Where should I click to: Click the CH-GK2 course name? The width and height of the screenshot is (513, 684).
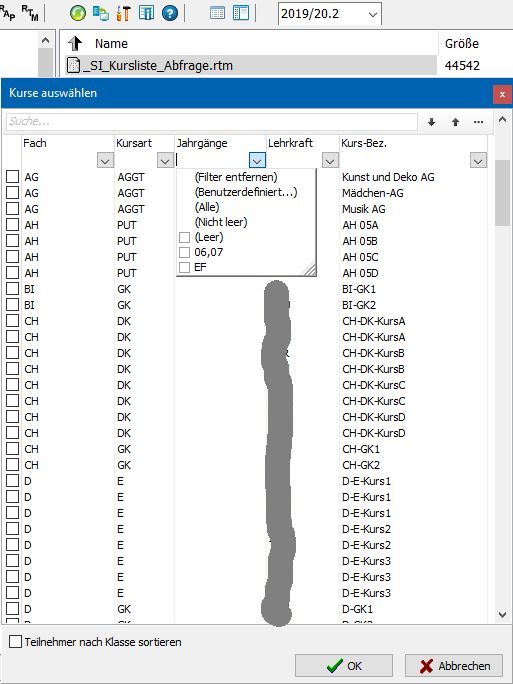click(x=361, y=465)
